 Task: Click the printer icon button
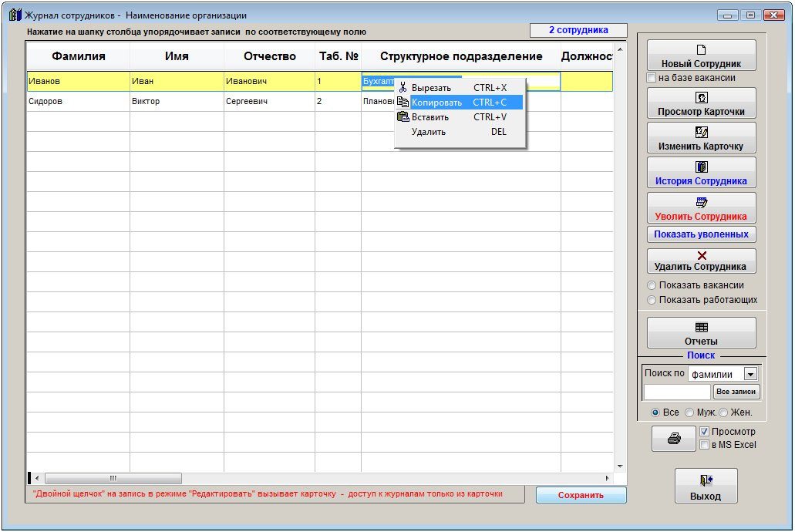point(674,438)
